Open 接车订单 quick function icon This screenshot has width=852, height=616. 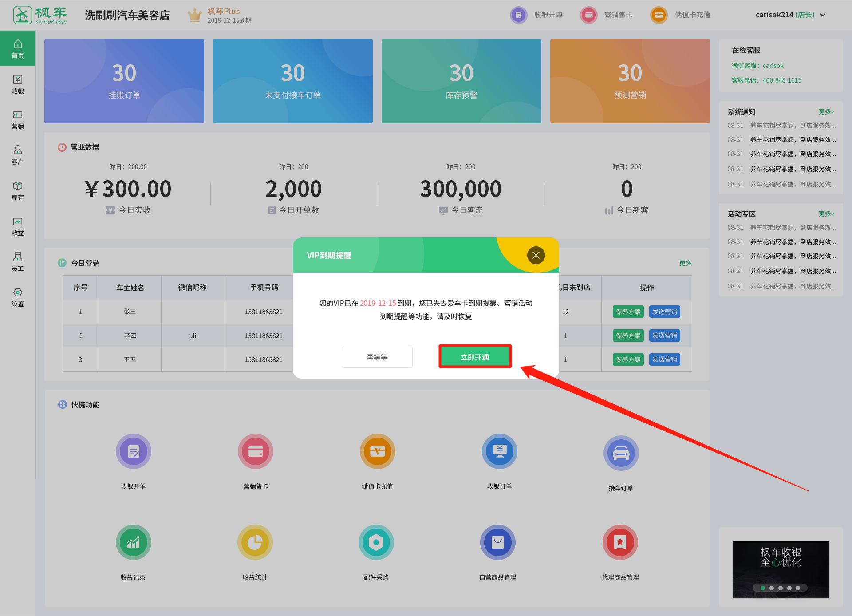click(621, 453)
